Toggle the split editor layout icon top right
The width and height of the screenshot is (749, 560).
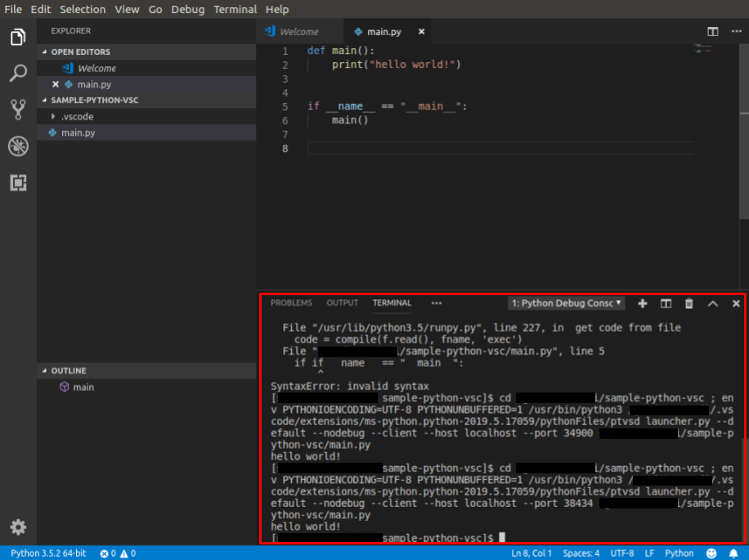click(712, 29)
